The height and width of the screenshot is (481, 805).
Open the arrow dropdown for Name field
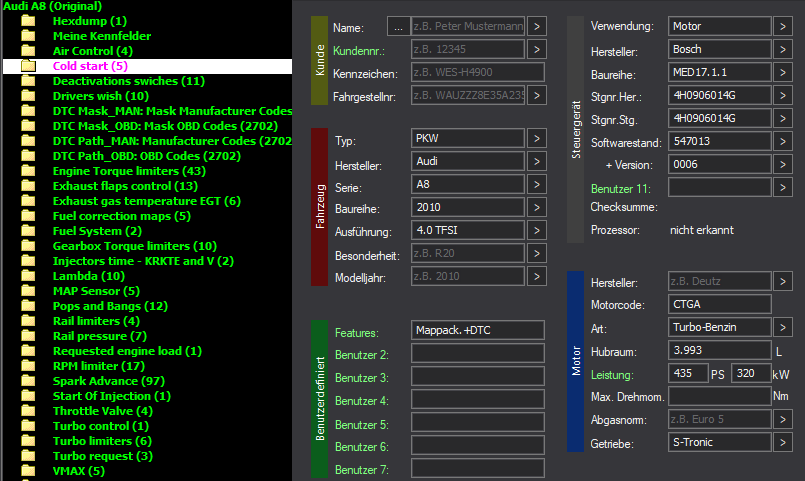536,26
